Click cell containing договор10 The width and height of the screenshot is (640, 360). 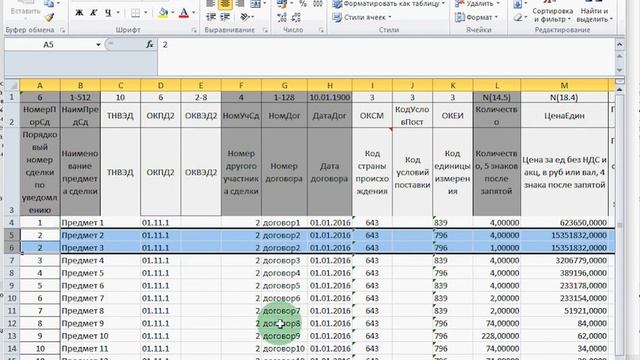pyautogui.click(x=284, y=349)
